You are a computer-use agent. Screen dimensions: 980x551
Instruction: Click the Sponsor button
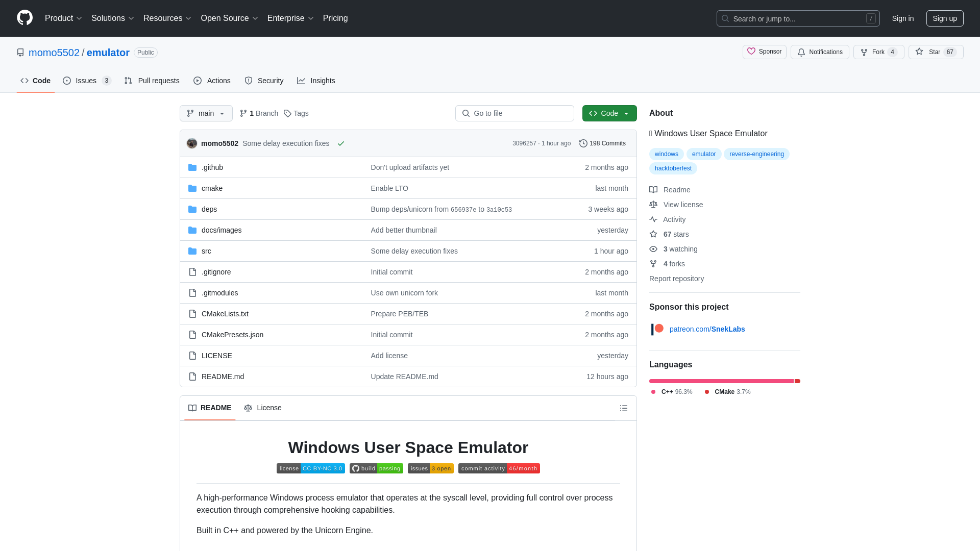[x=764, y=52]
